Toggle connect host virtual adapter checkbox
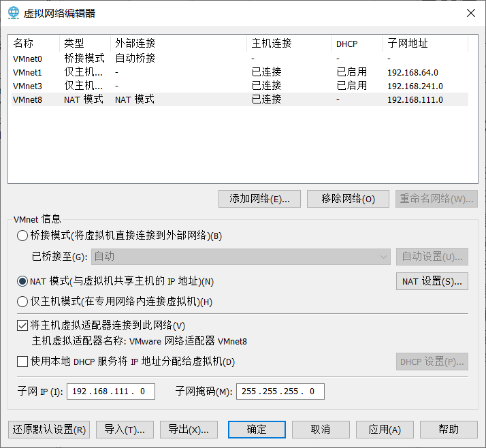Viewport: 486px width, 448px height. [x=22, y=326]
